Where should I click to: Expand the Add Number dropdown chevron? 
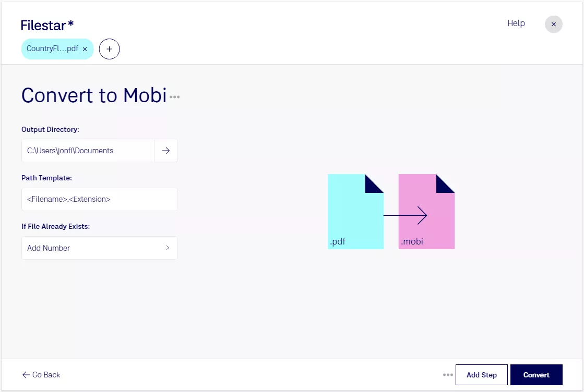(168, 248)
